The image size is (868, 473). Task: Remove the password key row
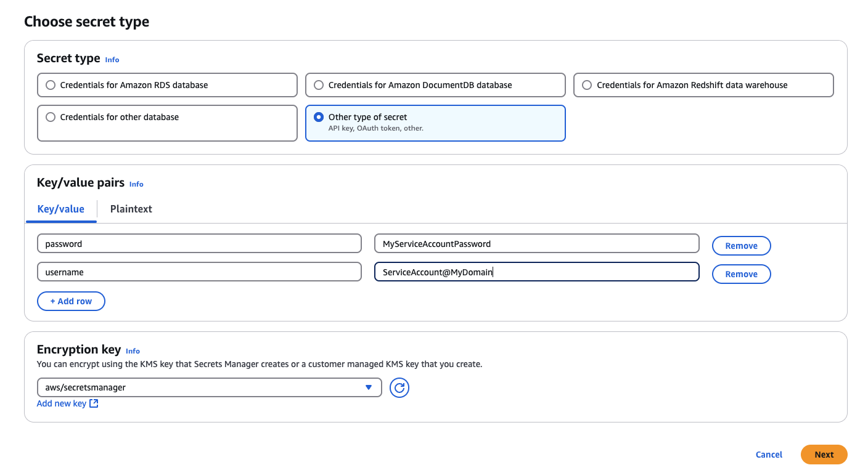click(x=741, y=246)
